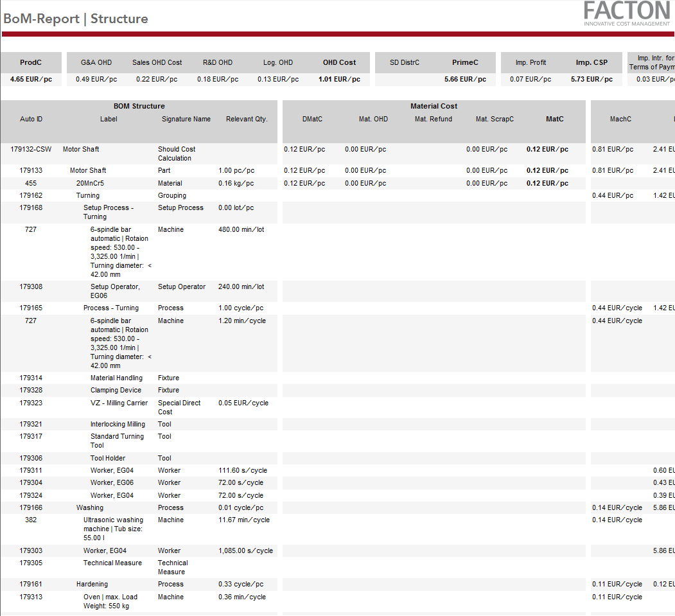The image size is (675, 616).
Task: Click the OHD Cost summary header
Action: point(339,62)
